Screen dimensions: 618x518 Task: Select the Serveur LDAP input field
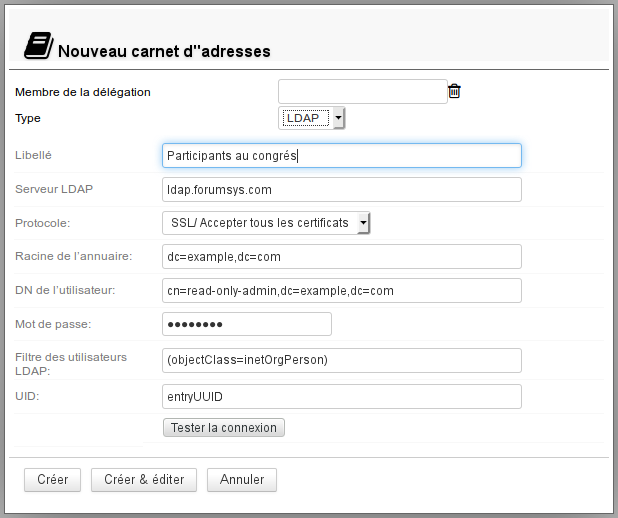pos(342,190)
